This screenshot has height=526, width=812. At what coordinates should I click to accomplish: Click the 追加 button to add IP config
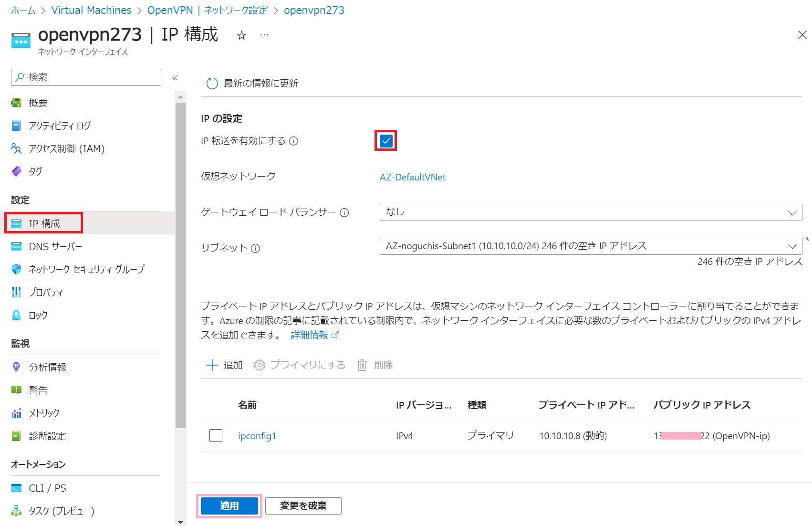point(224,365)
